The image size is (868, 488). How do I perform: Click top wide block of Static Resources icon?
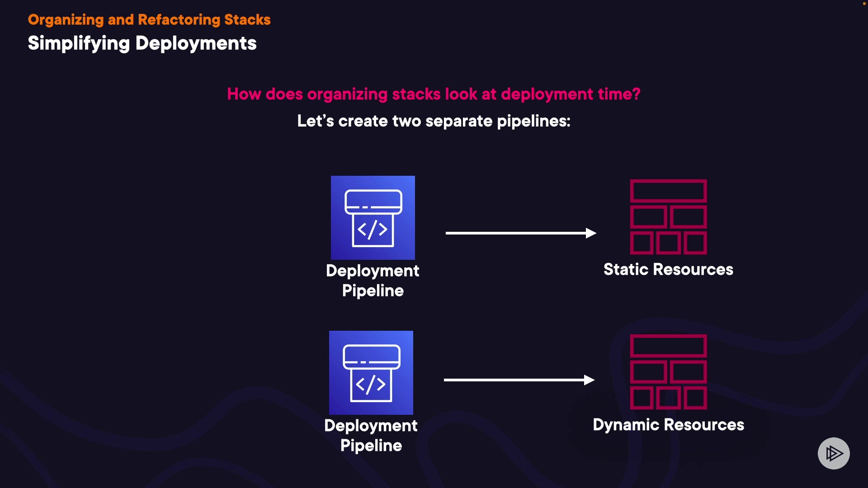tap(668, 191)
